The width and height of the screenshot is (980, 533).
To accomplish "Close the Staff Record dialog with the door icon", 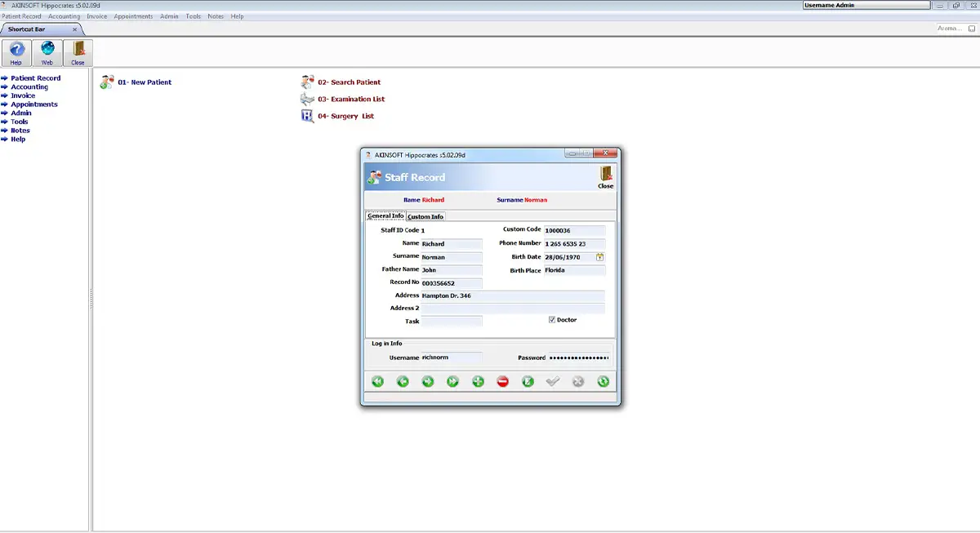I will [x=605, y=177].
